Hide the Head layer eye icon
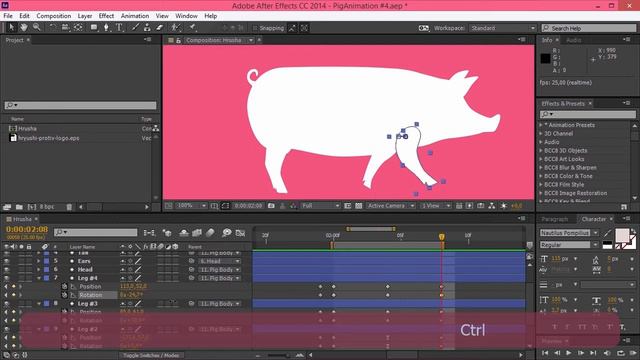Image resolution: width=640 pixels, height=360 pixels. click(7, 269)
